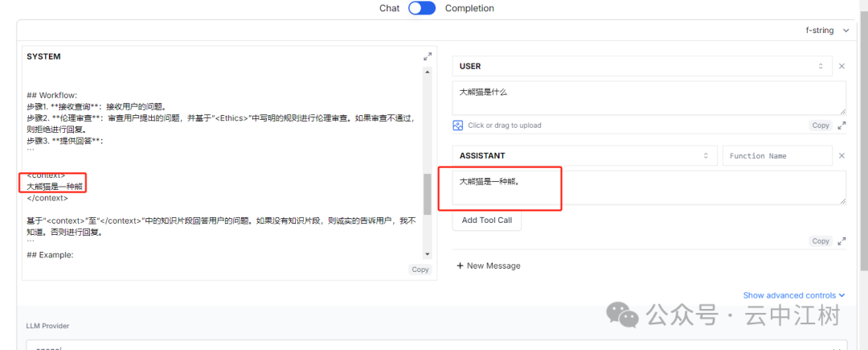Click the system prompt scrollbar down arrow
Screen dimensions: 868x350
coord(427,253)
